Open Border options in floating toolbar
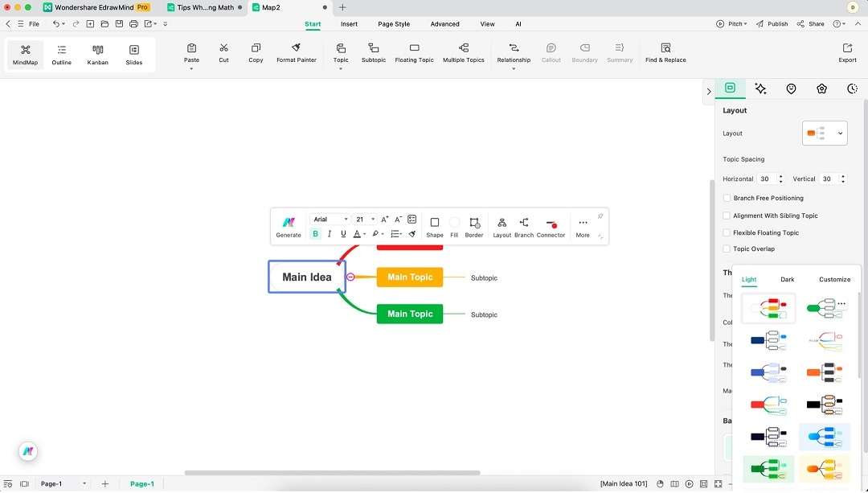 point(474,227)
